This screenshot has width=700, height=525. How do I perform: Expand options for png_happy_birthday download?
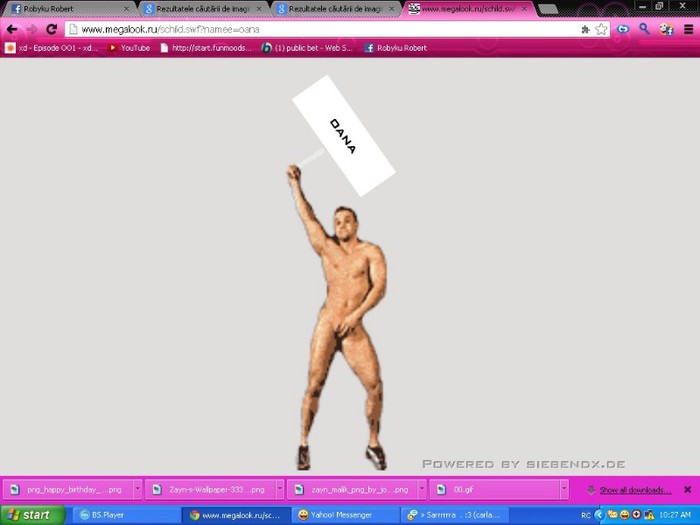[137, 490]
